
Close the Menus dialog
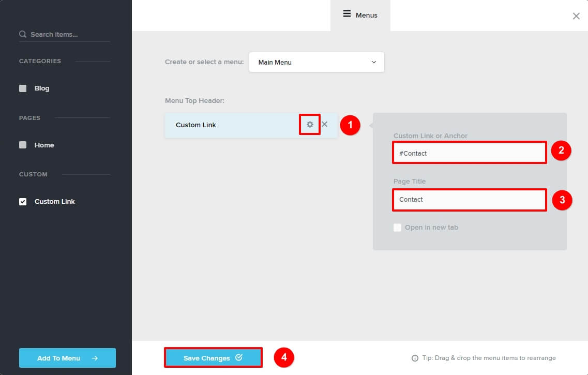tap(576, 16)
